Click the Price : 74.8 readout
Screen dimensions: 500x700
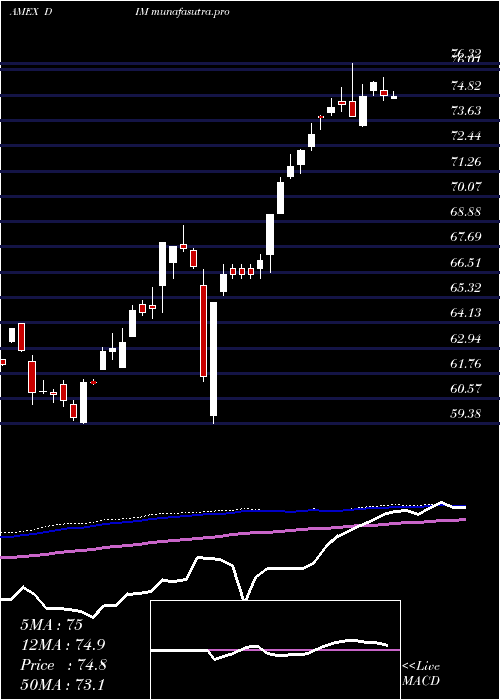click(x=63, y=665)
